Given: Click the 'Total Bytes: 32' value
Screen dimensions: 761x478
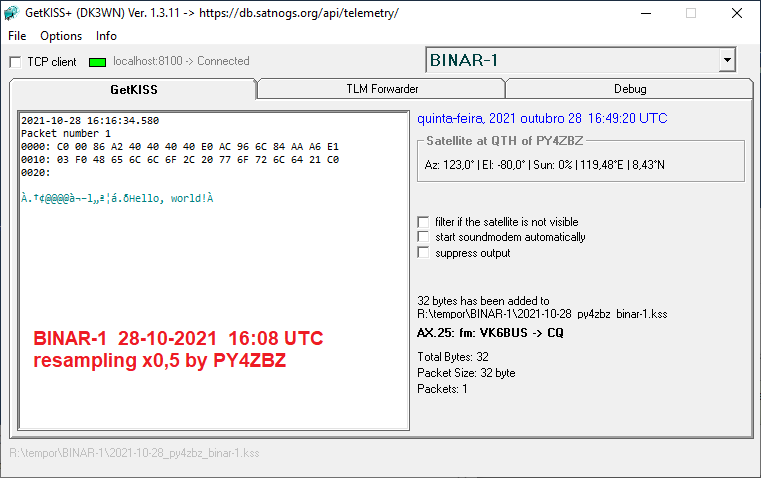Looking at the screenshot, I should [x=453, y=357].
